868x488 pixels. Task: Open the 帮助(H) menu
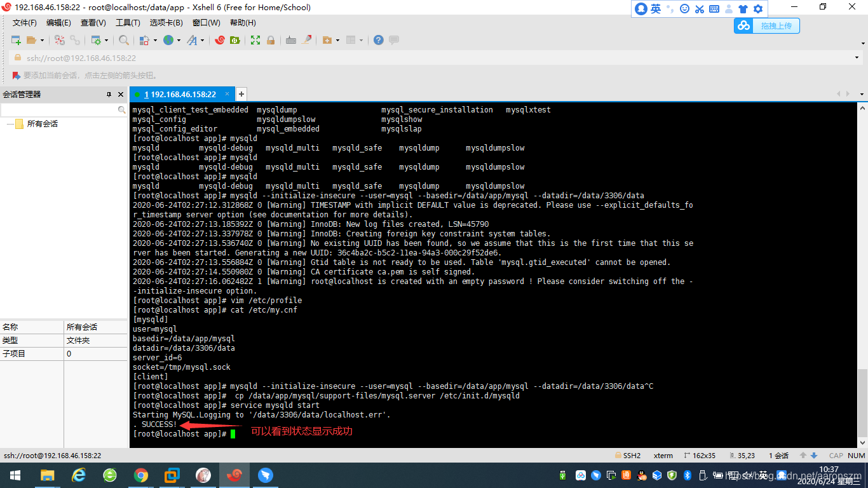tap(243, 23)
